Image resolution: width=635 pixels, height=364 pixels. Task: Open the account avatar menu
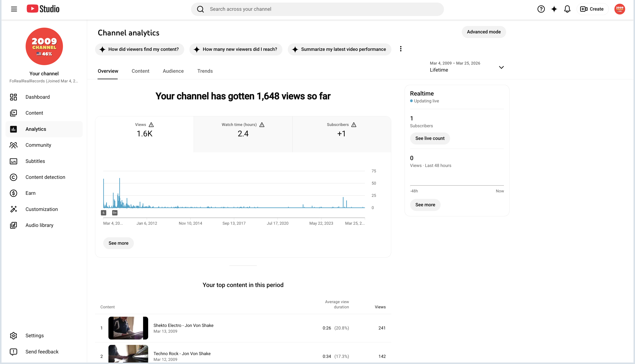point(619,9)
